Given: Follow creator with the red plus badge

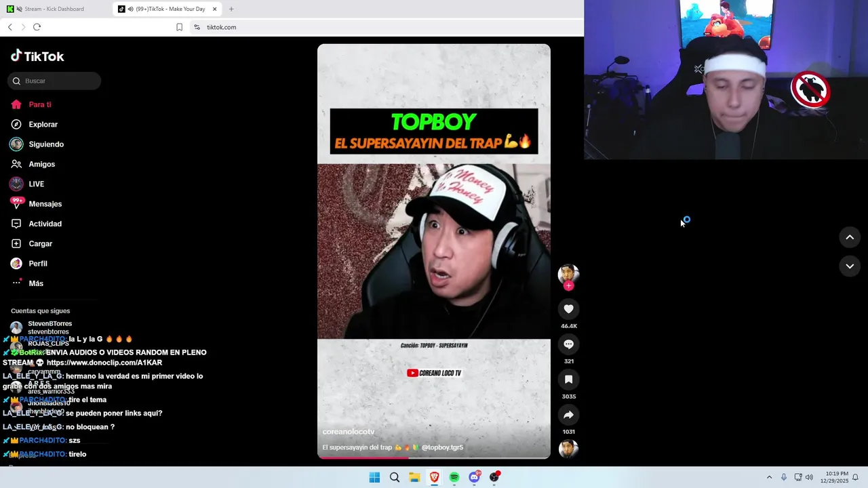Looking at the screenshot, I should click(568, 286).
